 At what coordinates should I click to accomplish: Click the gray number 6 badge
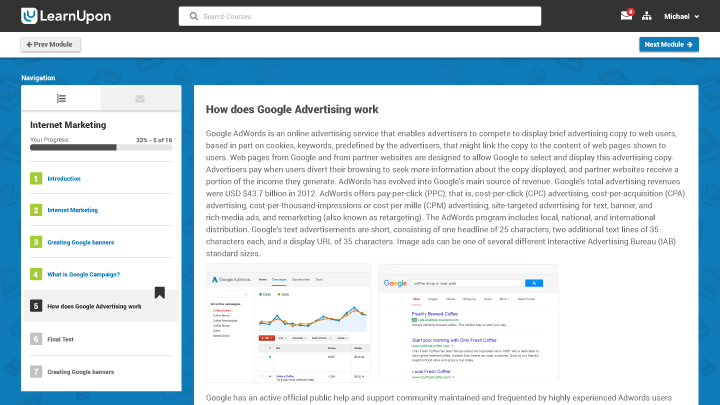(36, 339)
